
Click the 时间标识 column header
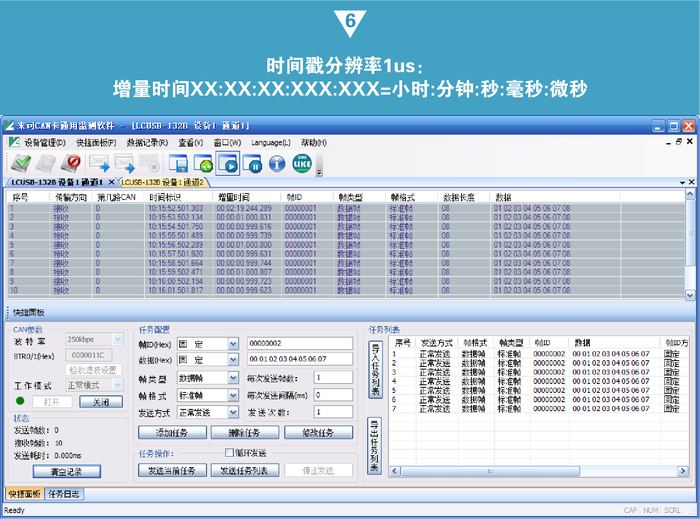pos(178,197)
